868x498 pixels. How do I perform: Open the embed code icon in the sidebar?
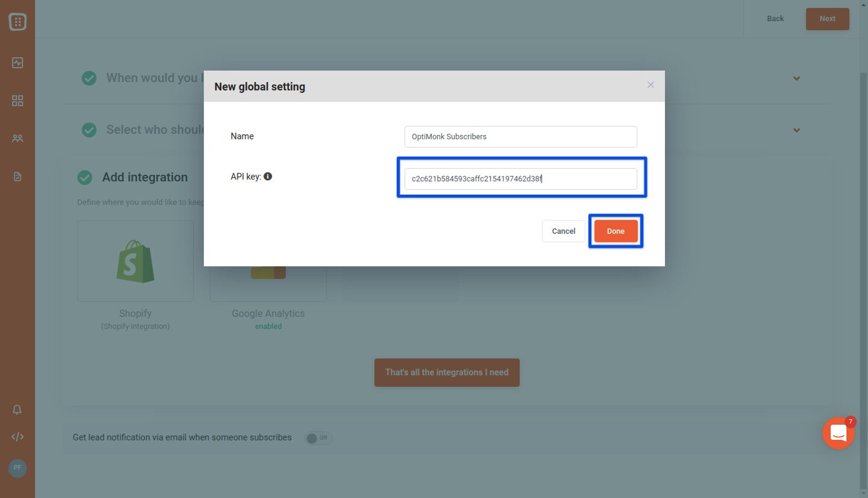click(17, 436)
